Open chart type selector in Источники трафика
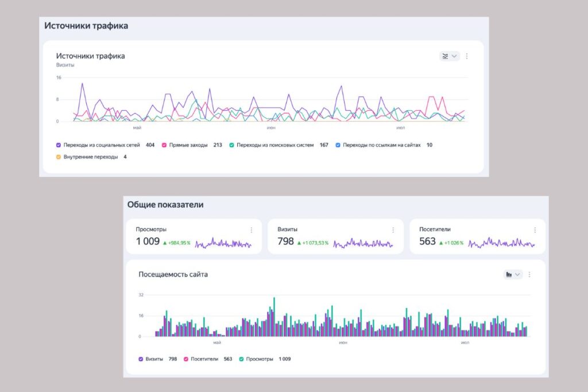 click(x=449, y=56)
